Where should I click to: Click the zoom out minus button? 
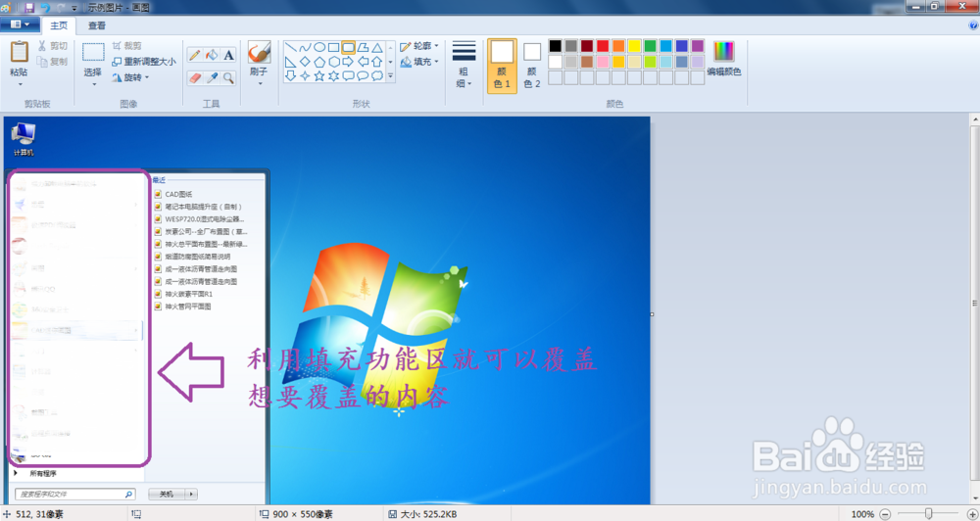[885, 514]
